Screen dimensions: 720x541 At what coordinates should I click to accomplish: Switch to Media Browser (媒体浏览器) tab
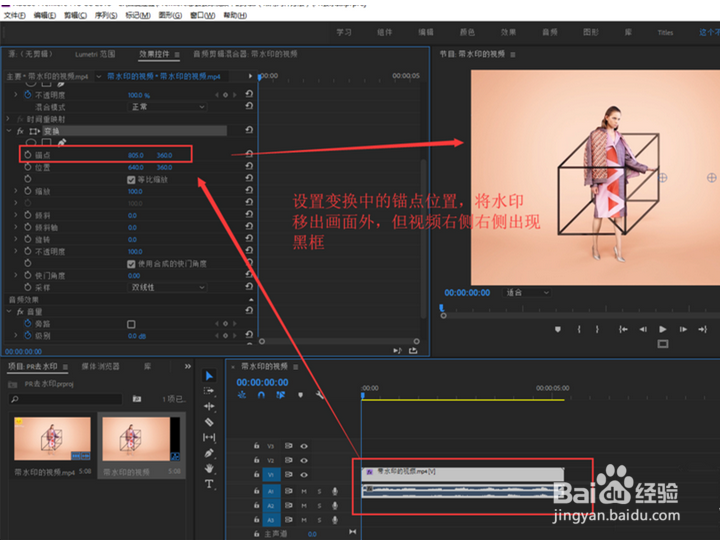pos(101,366)
